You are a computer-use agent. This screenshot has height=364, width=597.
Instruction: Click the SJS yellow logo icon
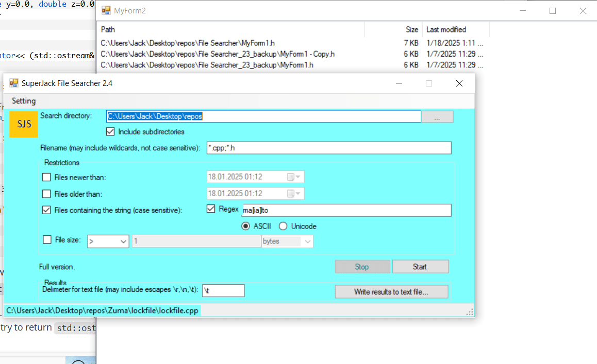[24, 124]
